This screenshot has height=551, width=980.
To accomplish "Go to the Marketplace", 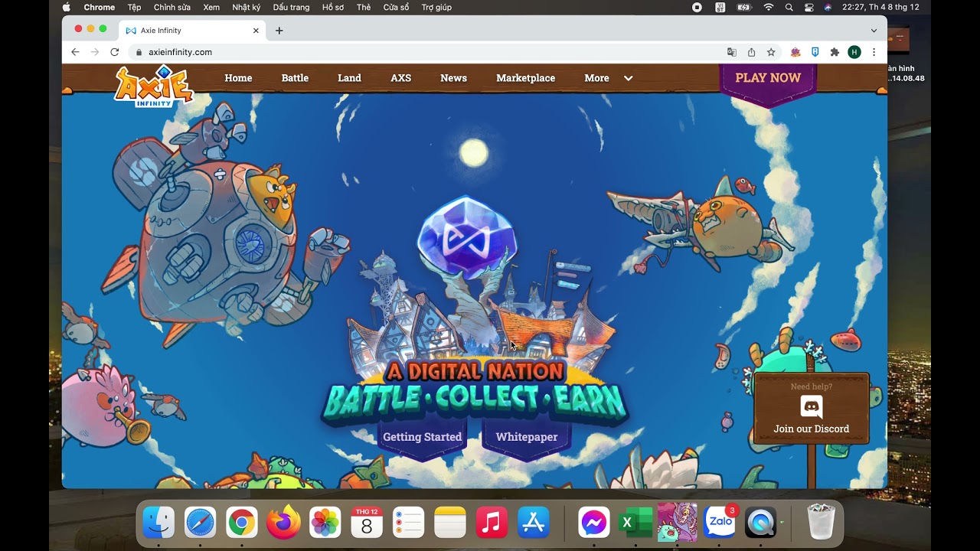I will pos(526,78).
